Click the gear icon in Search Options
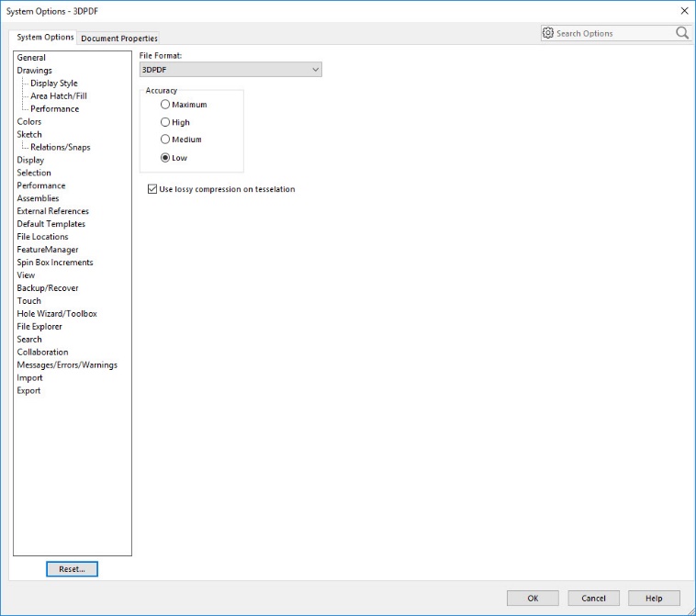This screenshot has width=696, height=616. (548, 33)
